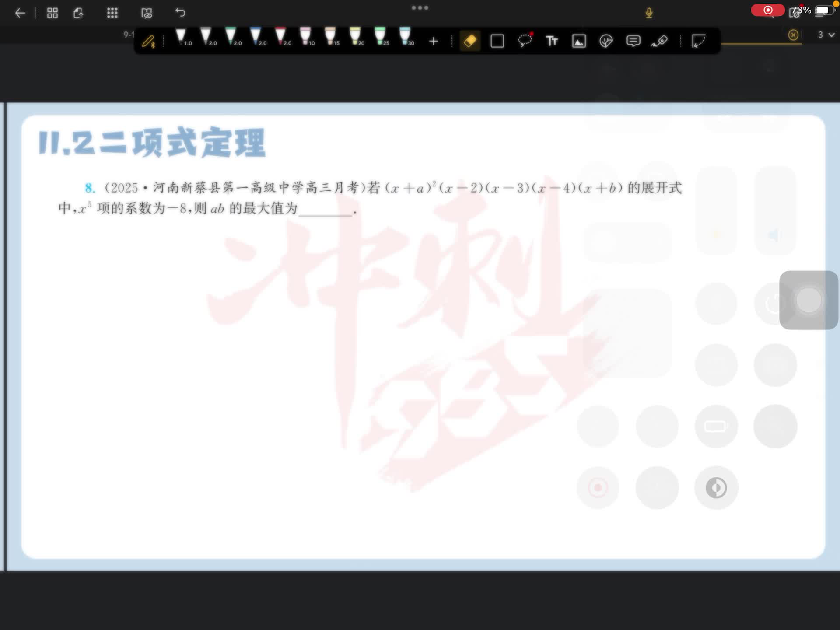Open the nine-dot apps menu
This screenshot has height=630, width=840.
112,13
